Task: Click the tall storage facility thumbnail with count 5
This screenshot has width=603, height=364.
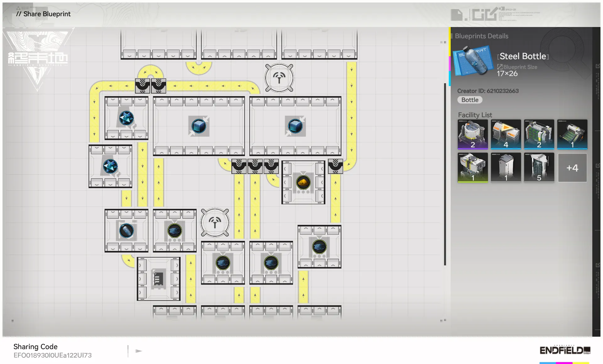Action: [x=539, y=167]
